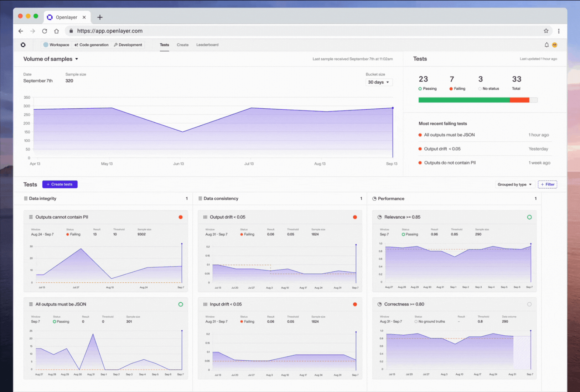Open the notifications bell
The image size is (580, 392).
coord(547,45)
